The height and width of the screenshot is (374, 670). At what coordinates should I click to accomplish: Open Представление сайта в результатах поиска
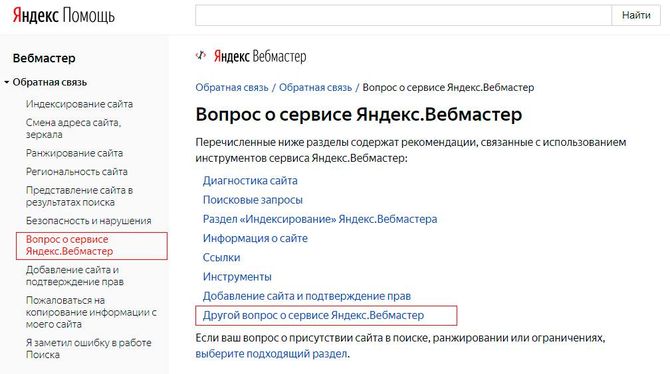click(x=79, y=196)
